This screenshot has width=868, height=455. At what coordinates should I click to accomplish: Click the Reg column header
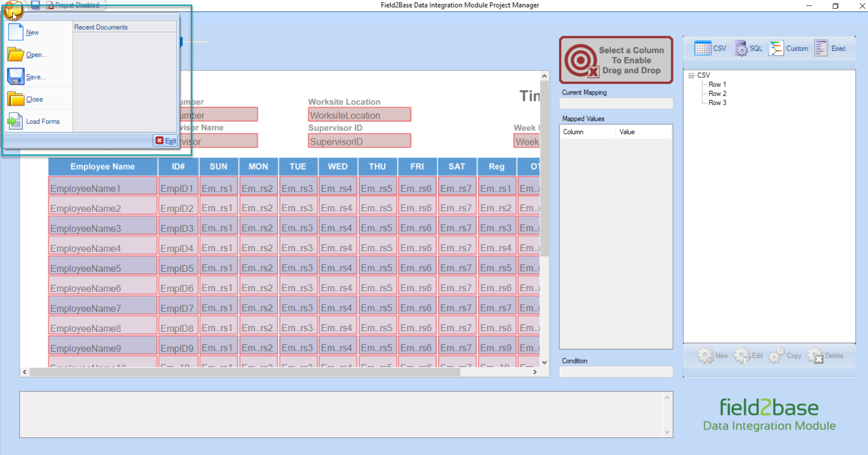(497, 167)
